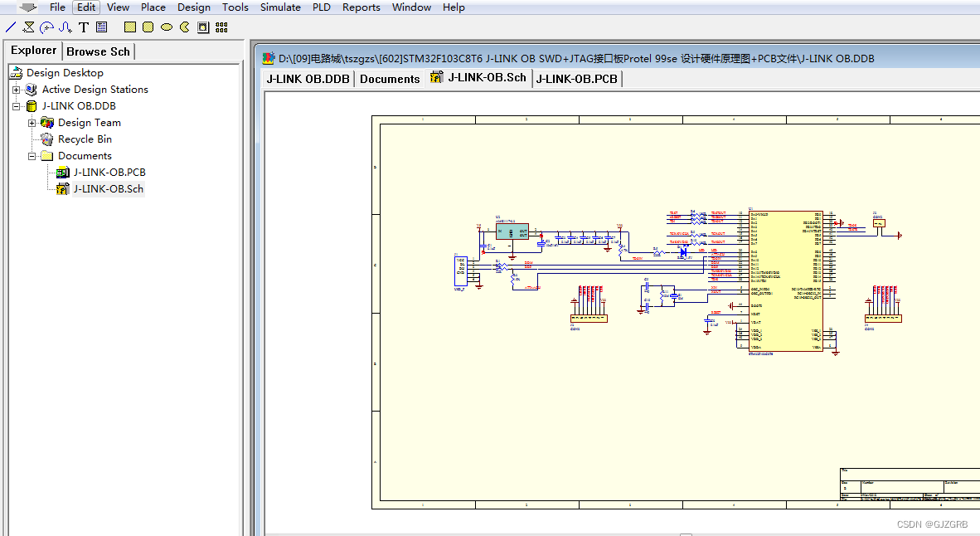Image resolution: width=980 pixels, height=536 pixels.
Task: Open the Reports menu
Action: [361, 7]
